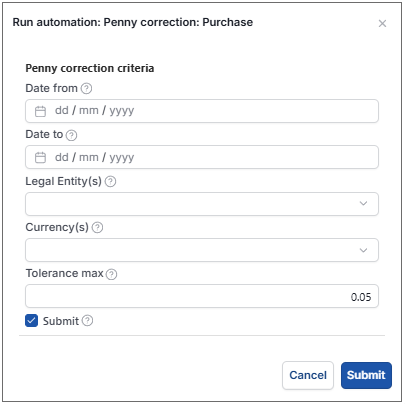Click the Cancel button
405x404 pixels.
click(x=308, y=375)
